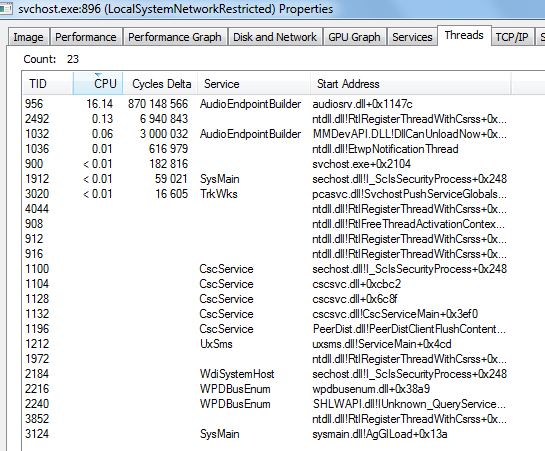Select thread 3020 TrkWks row
Screen dimensions: 545x451
[x=266, y=194]
